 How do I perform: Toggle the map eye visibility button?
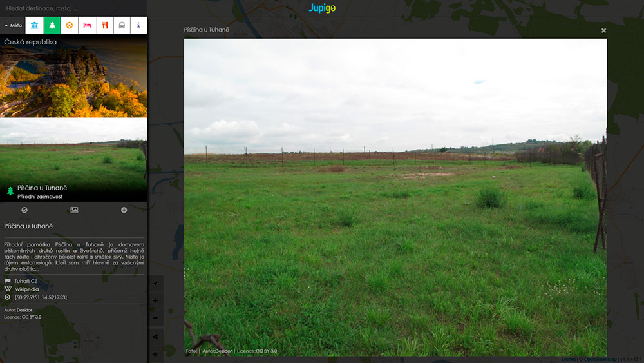pyautogui.click(x=155, y=354)
